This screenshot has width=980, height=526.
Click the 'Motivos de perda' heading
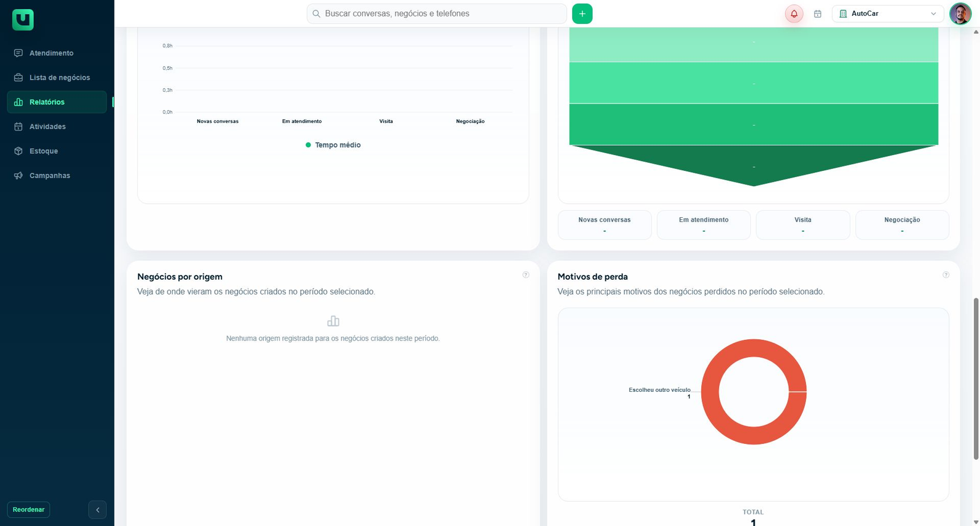click(592, 277)
